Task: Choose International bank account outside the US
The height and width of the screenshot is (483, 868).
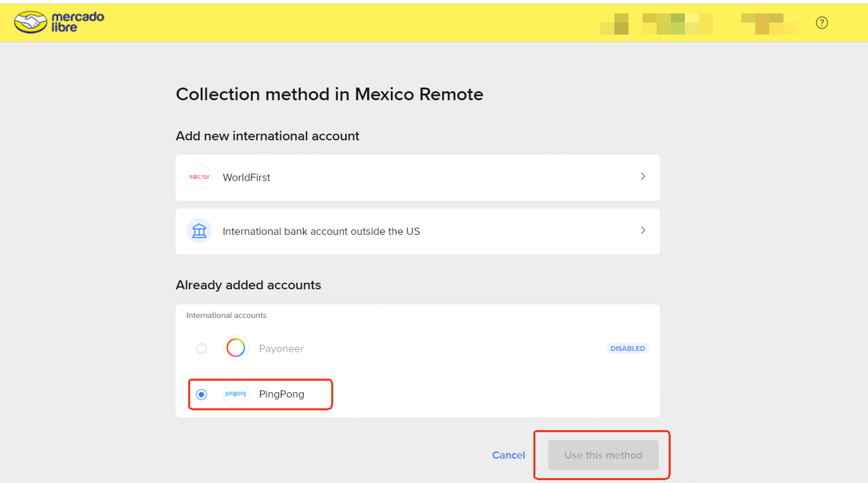Action: click(x=321, y=231)
